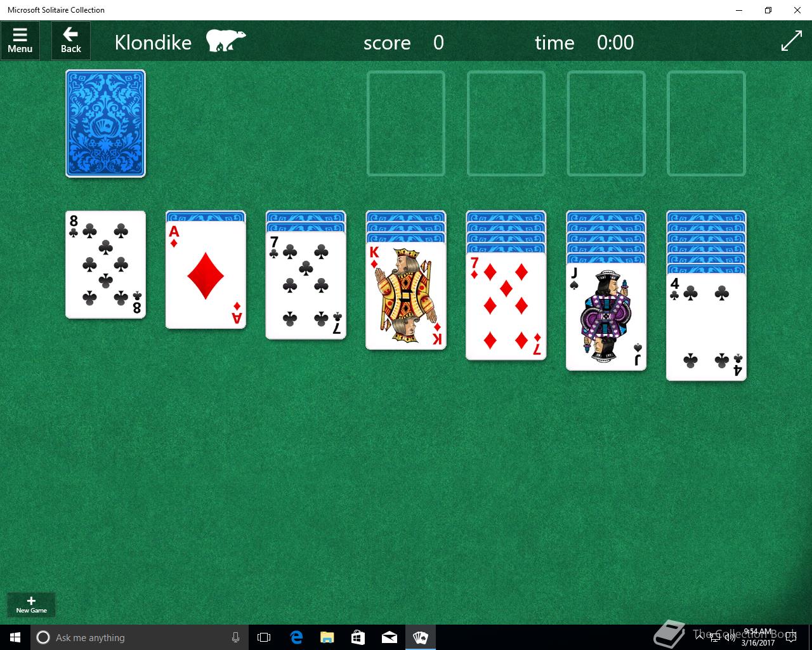Click the score label
Image resolution: width=812 pixels, height=650 pixels.
(x=387, y=43)
